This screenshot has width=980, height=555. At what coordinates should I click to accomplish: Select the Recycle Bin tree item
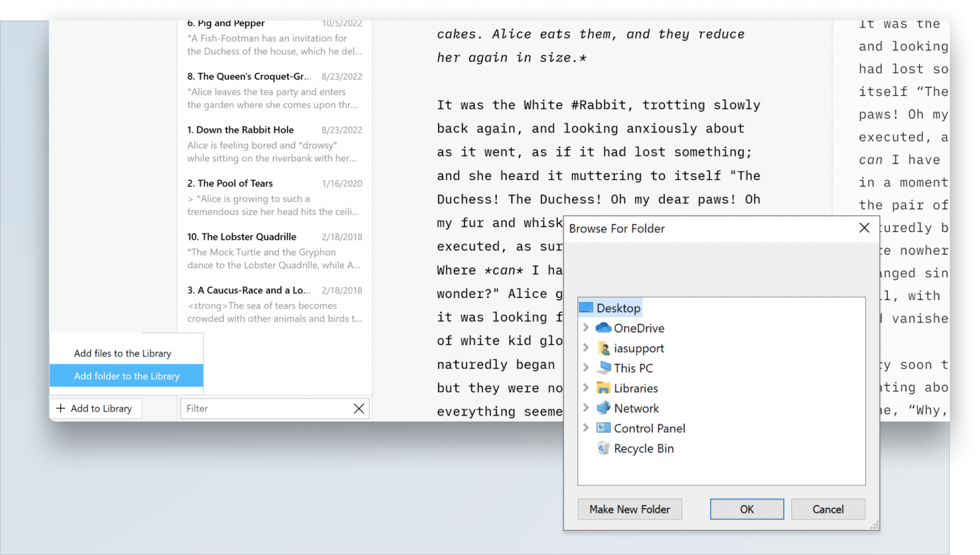644,448
